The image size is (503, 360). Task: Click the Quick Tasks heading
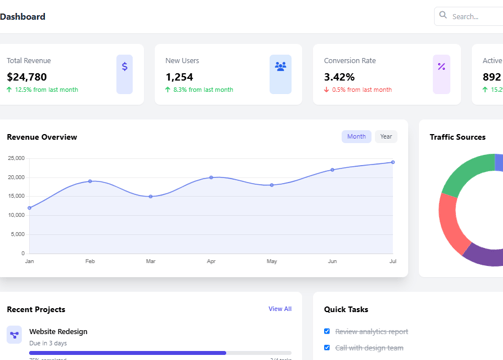[346, 309]
